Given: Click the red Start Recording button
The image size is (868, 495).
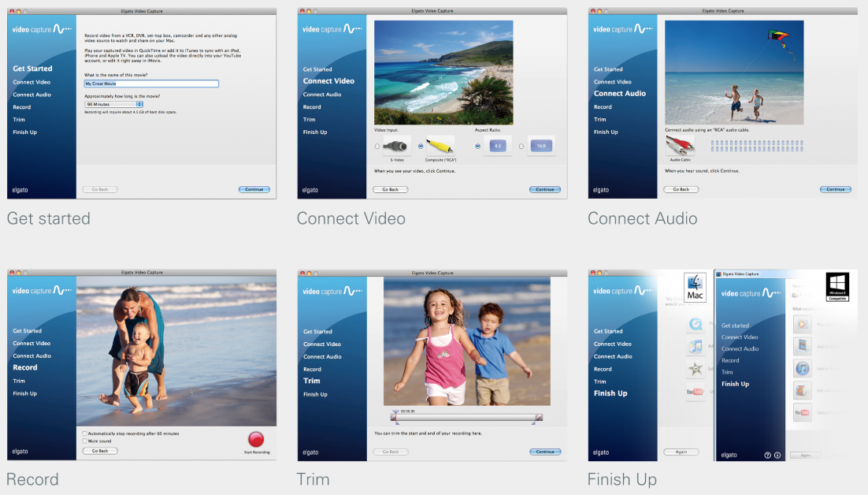Looking at the screenshot, I should pos(256,440).
